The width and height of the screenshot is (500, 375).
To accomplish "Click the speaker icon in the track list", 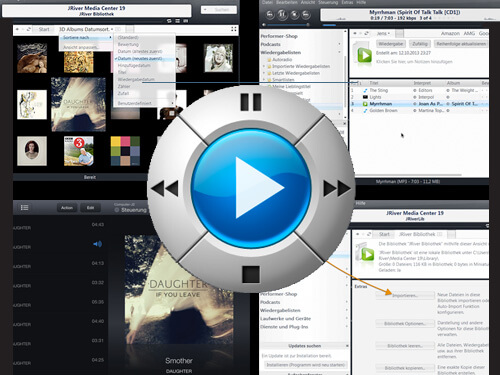I will point(97,244).
